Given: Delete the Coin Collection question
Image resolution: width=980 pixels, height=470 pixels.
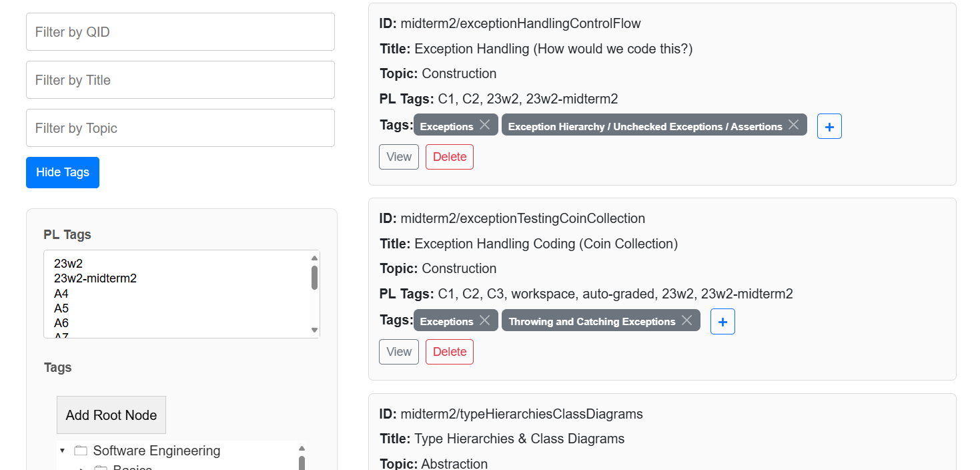Looking at the screenshot, I should click(x=450, y=352).
